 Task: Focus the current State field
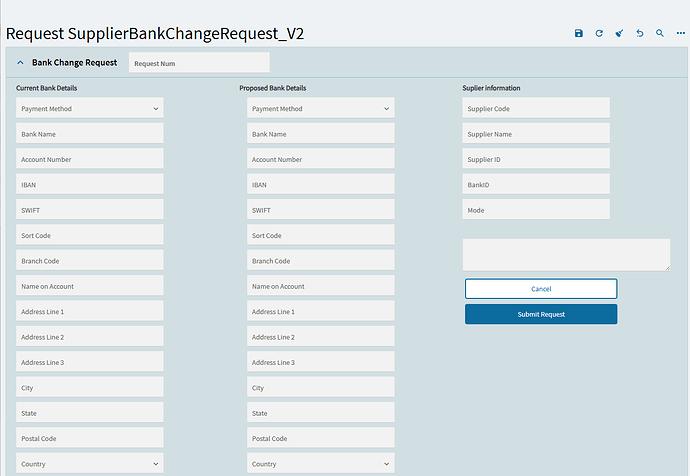click(90, 413)
